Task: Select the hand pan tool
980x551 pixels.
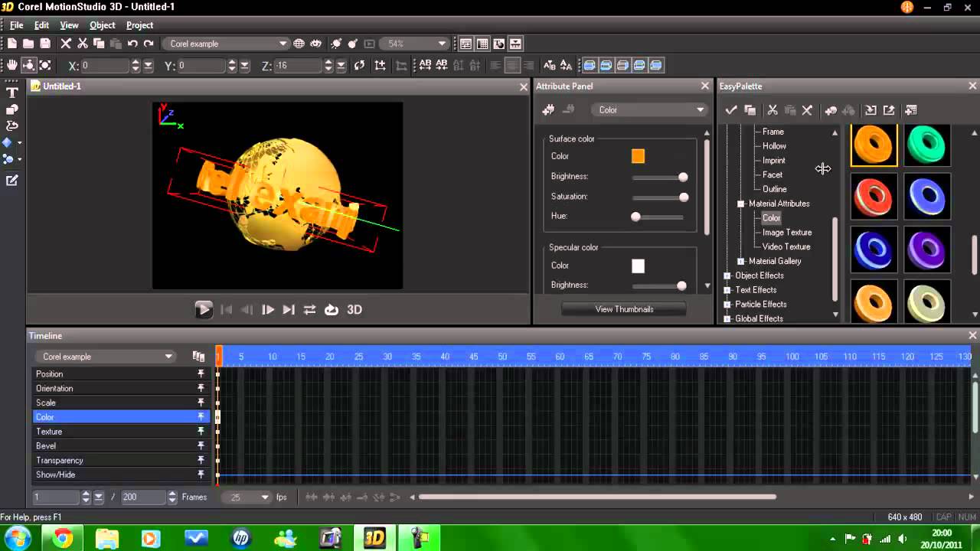Action: tap(12, 66)
